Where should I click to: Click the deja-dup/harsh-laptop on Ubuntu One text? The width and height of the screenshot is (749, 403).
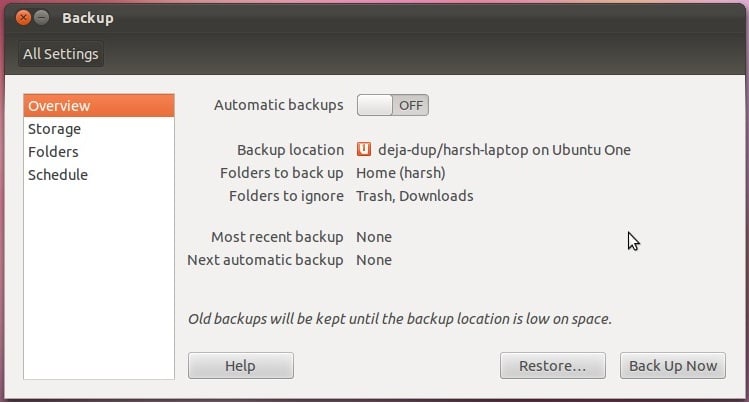pos(504,150)
